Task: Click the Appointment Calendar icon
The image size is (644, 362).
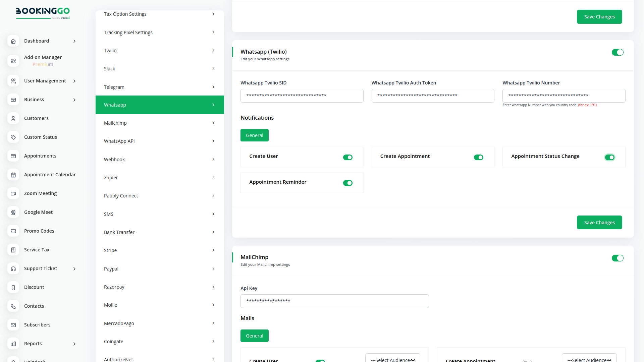Action: click(13, 175)
